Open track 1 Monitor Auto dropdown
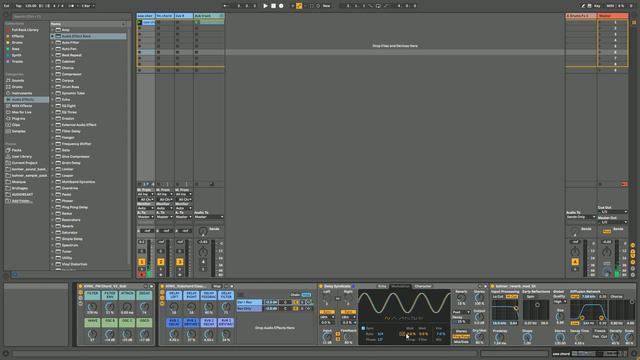 (x=146, y=208)
